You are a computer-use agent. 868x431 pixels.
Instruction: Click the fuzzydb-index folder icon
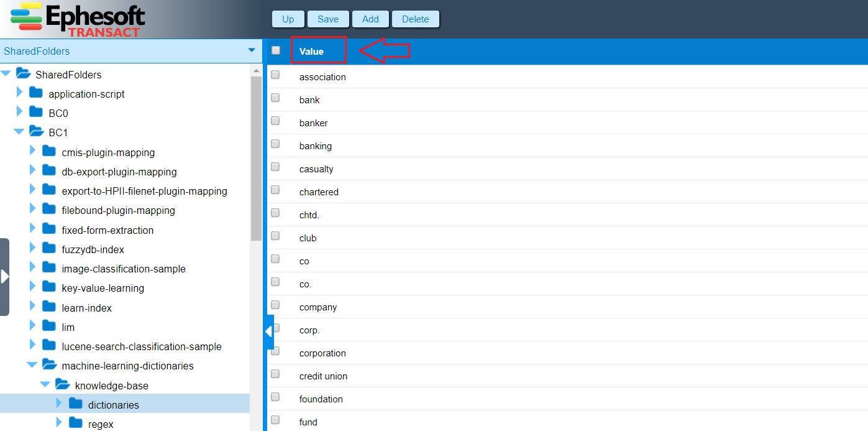click(49, 249)
